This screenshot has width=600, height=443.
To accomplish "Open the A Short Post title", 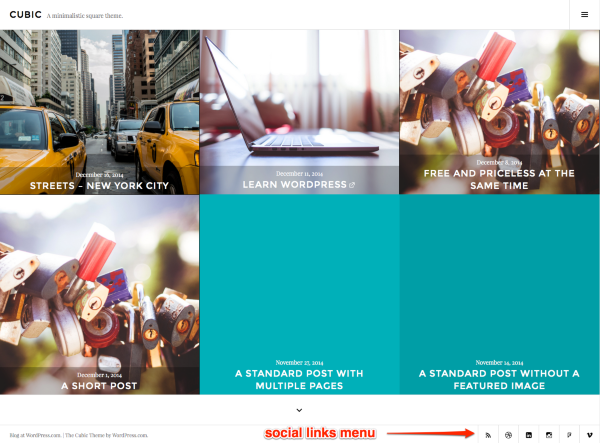I will 99,386.
